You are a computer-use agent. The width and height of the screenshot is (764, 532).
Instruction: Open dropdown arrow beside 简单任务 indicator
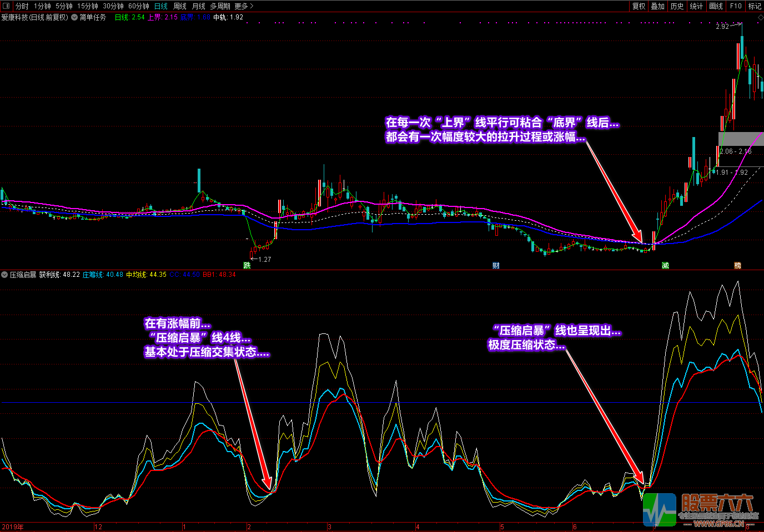tap(74, 17)
